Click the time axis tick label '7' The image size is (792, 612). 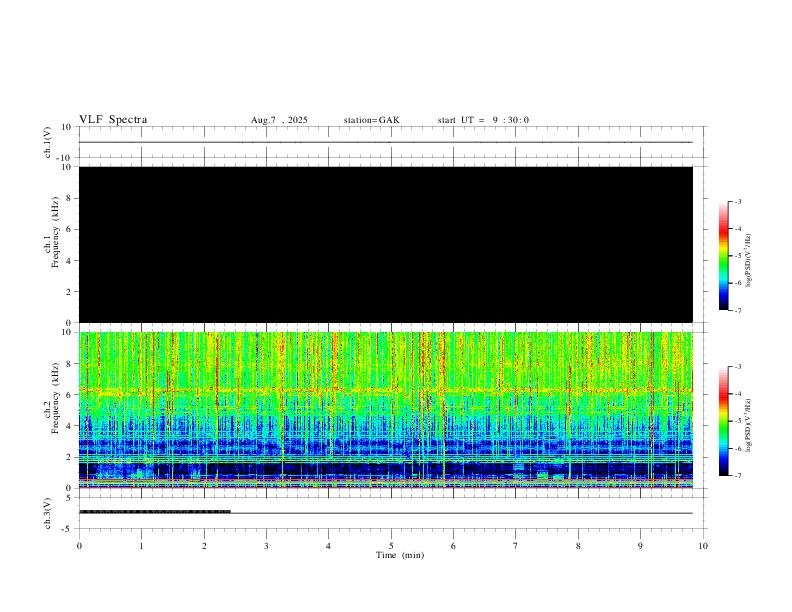pos(516,546)
